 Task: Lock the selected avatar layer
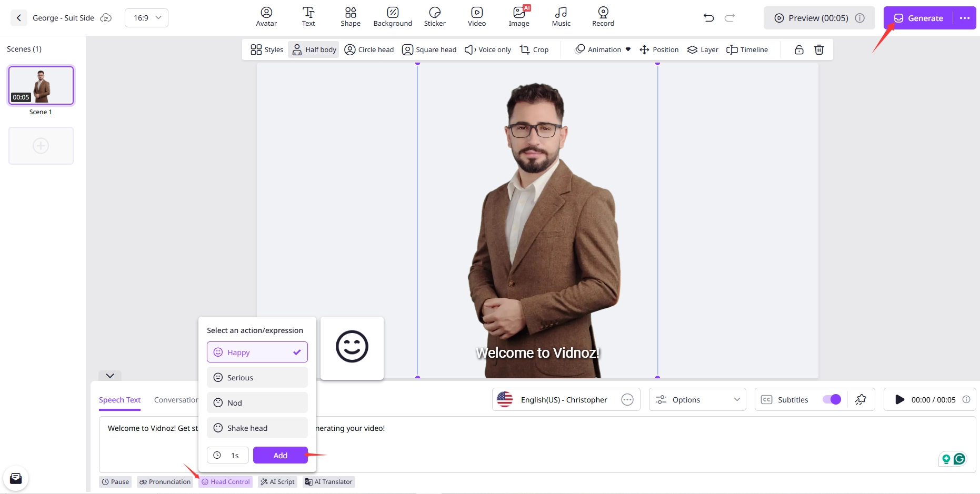pyautogui.click(x=799, y=49)
